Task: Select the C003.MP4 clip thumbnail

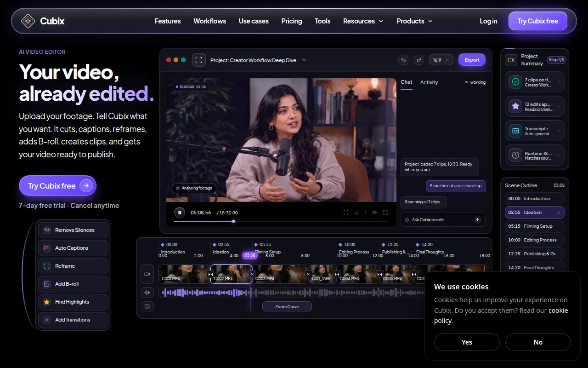Action: 280,274
